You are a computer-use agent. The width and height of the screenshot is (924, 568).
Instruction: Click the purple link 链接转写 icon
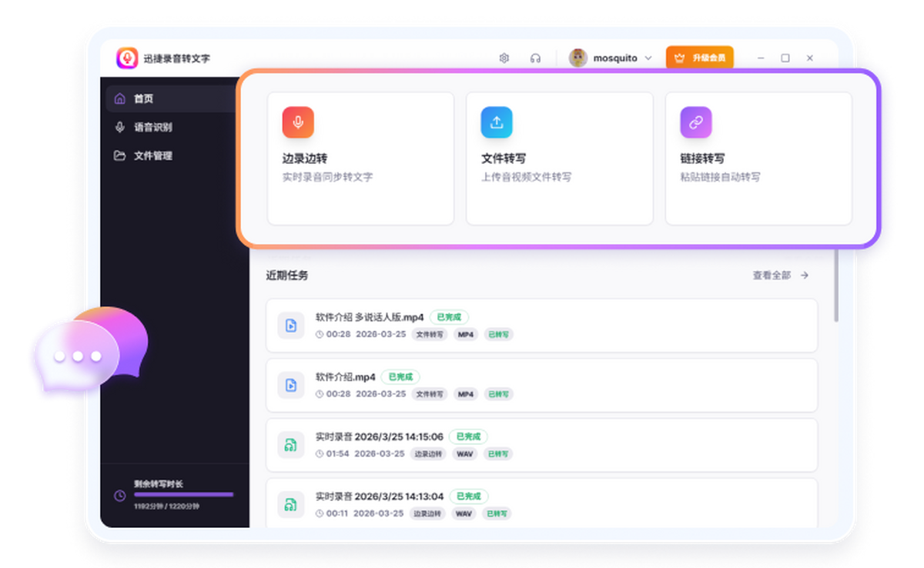point(696,122)
